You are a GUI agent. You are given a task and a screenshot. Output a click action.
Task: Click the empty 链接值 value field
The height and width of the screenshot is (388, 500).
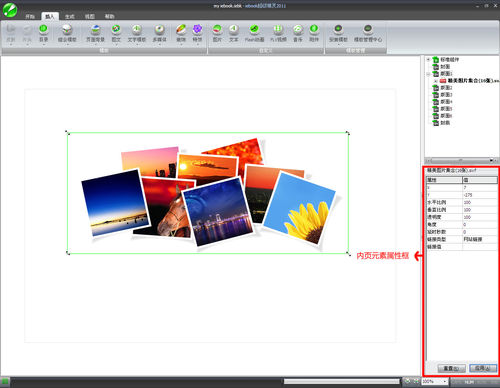pyautogui.click(x=479, y=247)
